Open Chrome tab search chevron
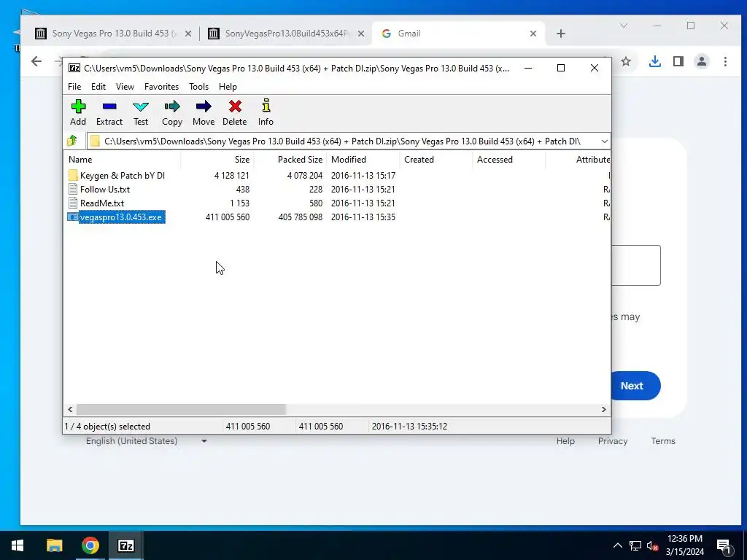747x560 pixels. pyautogui.click(x=624, y=26)
